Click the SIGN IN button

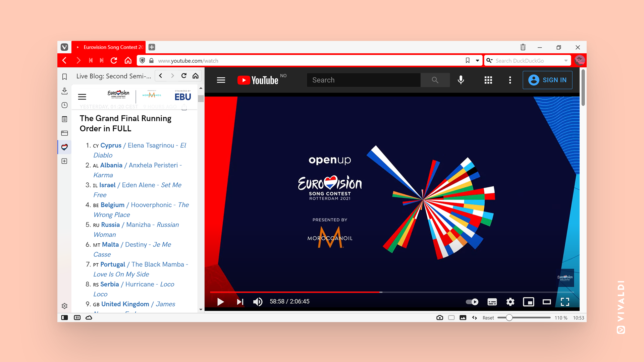coord(547,80)
